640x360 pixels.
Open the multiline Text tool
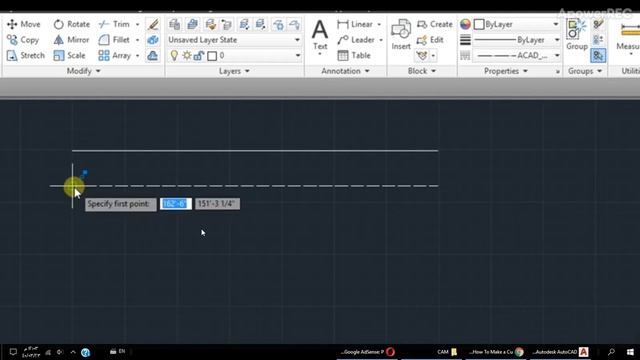pyautogui.click(x=320, y=36)
